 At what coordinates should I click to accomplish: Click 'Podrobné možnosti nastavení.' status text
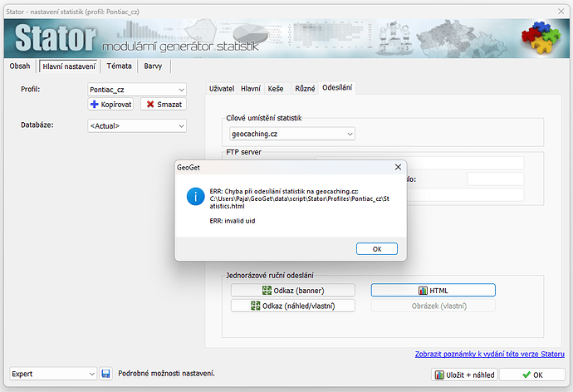point(166,374)
